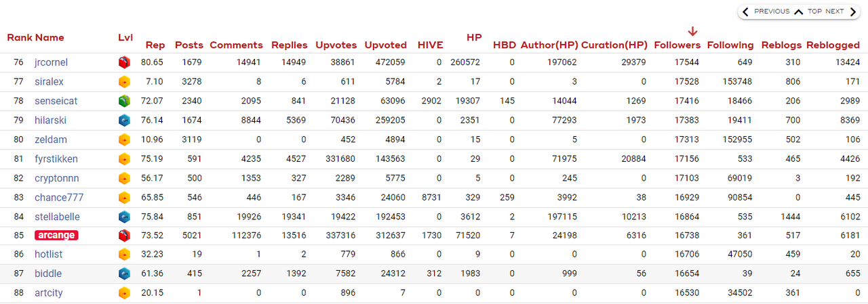Sort the table by Followers column
This screenshot has height=304, width=868.
coord(677,45)
